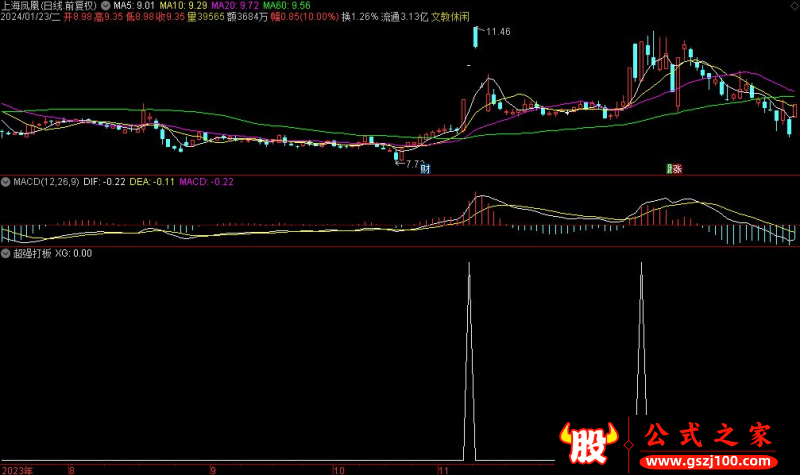Click the 11.46 high price label

(x=497, y=32)
